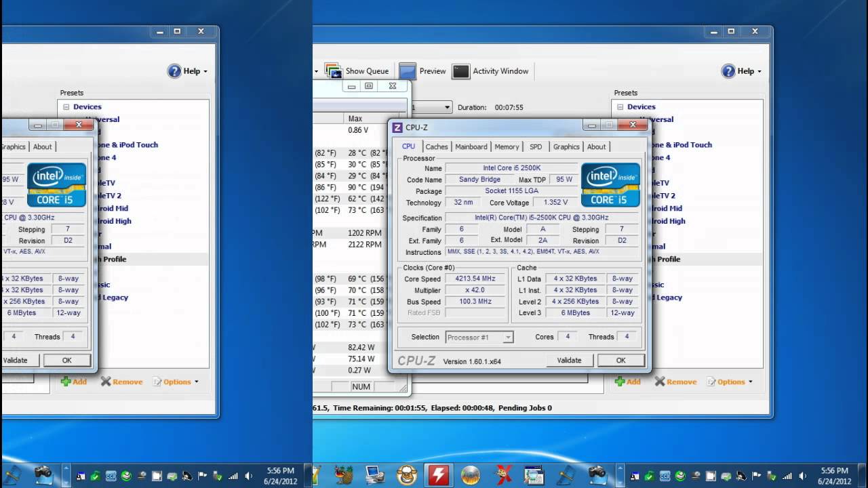Switch to the CPU tab in CPU-Z
The width and height of the screenshot is (868, 488).
click(x=408, y=146)
